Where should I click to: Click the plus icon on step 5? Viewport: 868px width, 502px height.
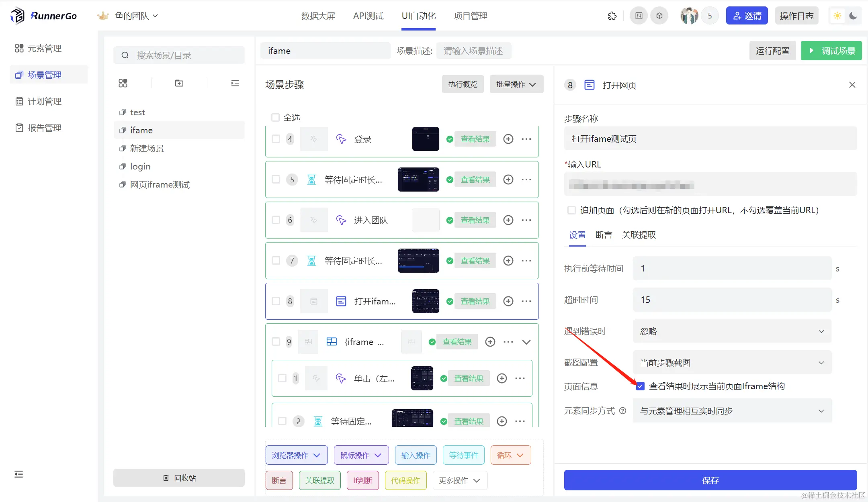tap(508, 180)
